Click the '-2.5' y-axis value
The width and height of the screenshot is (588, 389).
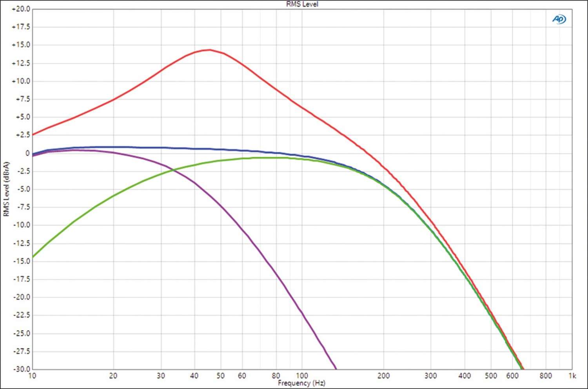23,171
